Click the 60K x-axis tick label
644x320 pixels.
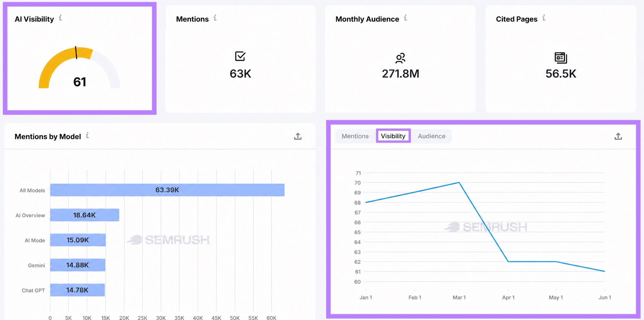[x=272, y=318]
